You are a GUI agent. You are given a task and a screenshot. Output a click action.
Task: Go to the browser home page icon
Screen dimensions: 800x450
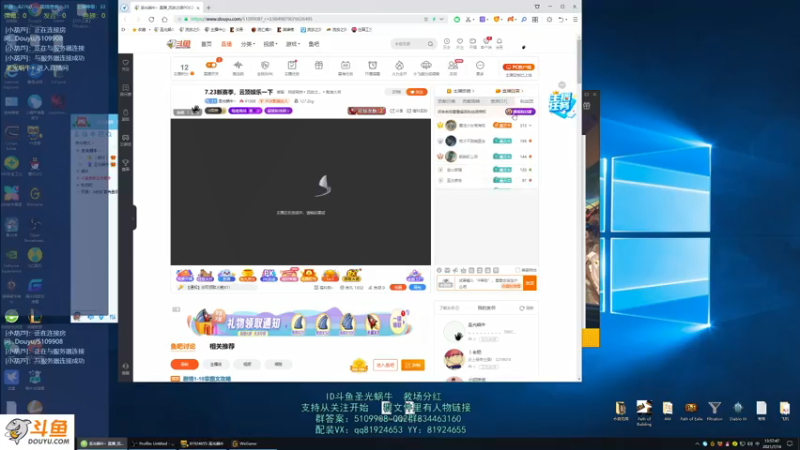[164, 19]
